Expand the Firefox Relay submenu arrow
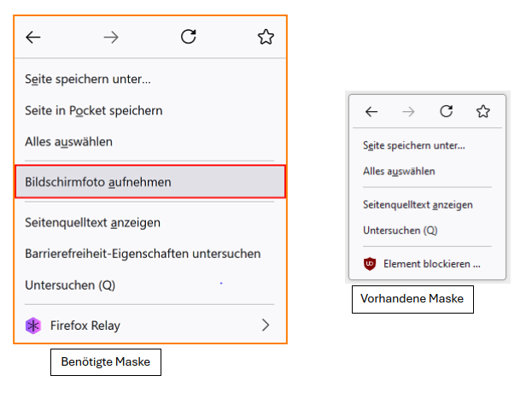 click(266, 325)
